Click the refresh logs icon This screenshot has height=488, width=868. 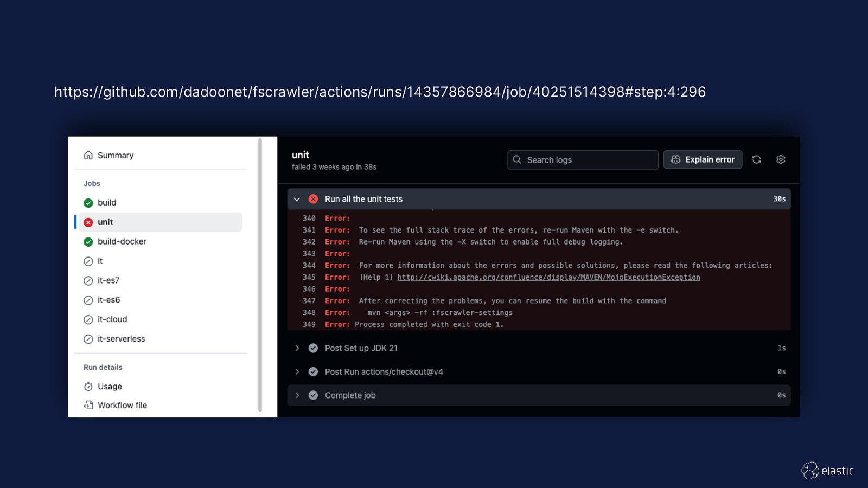pos(756,159)
